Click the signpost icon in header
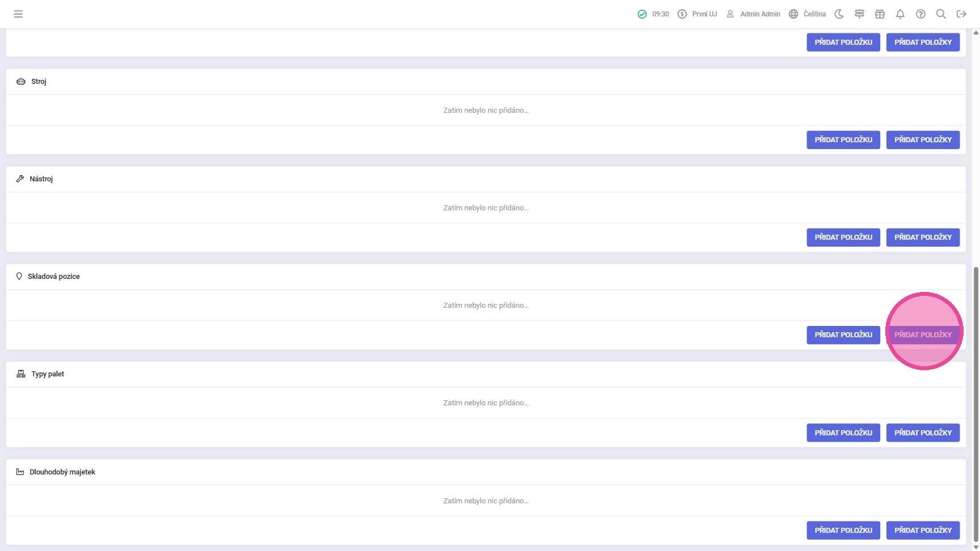Viewport: 980px width, 551px height. [x=860, y=14]
